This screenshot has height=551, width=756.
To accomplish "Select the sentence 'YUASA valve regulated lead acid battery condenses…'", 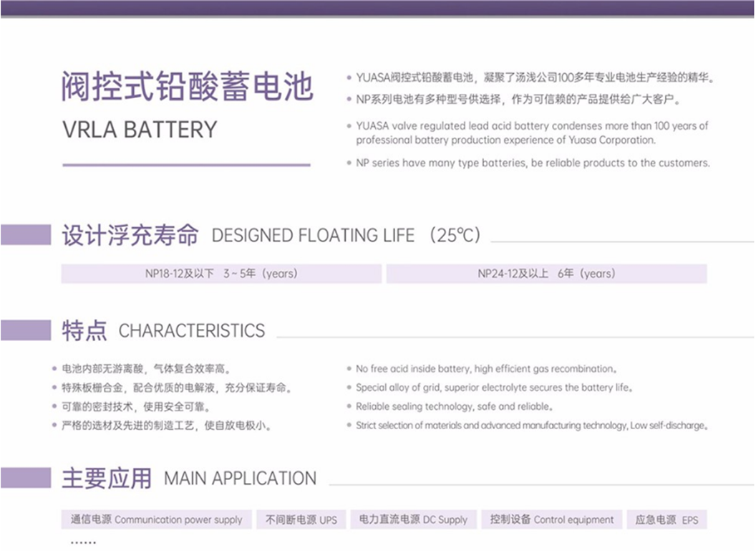I will click(x=532, y=133).
